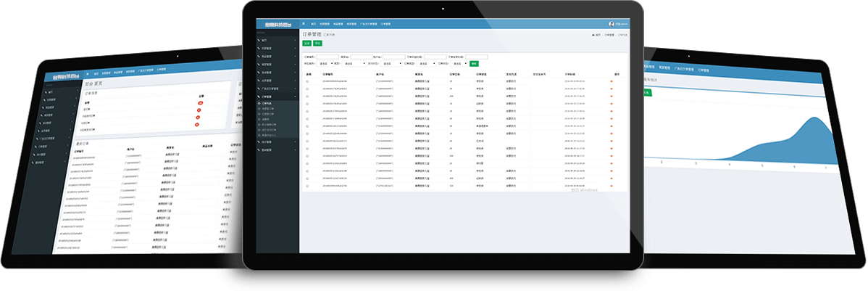Click the orange action icon in first order row
The width and height of the screenshot is (868, 291).
tap(612, 81)
